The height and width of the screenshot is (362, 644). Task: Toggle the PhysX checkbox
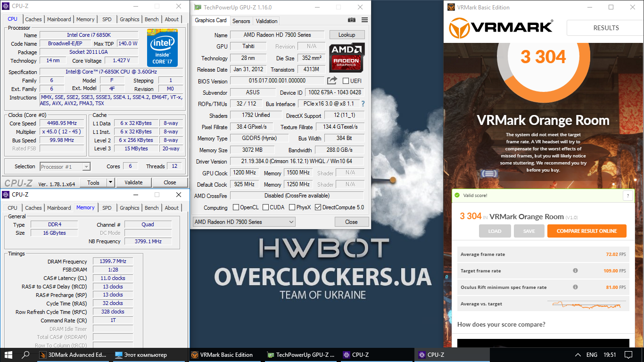pos(292,207)
